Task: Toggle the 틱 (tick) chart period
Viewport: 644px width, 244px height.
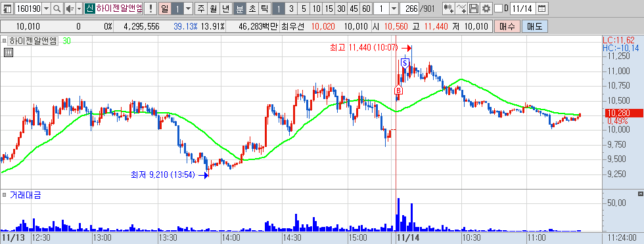Action: pyautogui.click(x=265, y=9)
